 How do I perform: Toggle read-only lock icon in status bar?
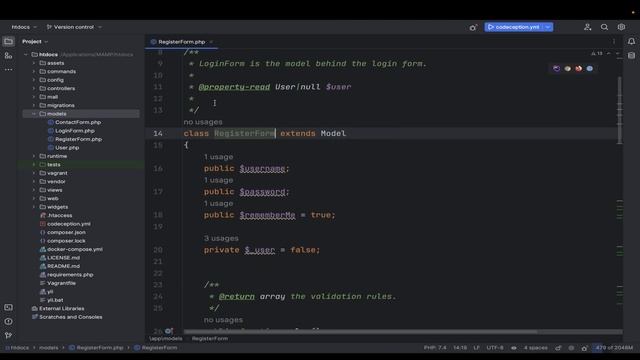tap(558, 348)
